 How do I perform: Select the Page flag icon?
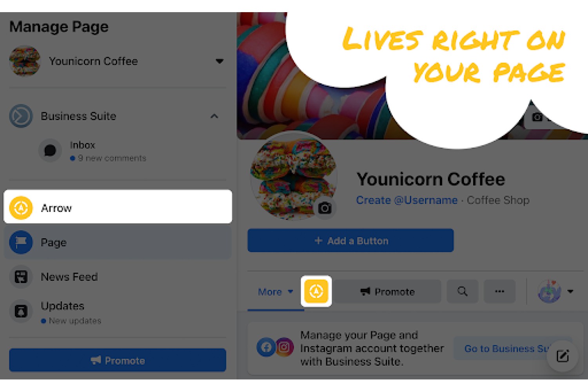pos(21,242)
